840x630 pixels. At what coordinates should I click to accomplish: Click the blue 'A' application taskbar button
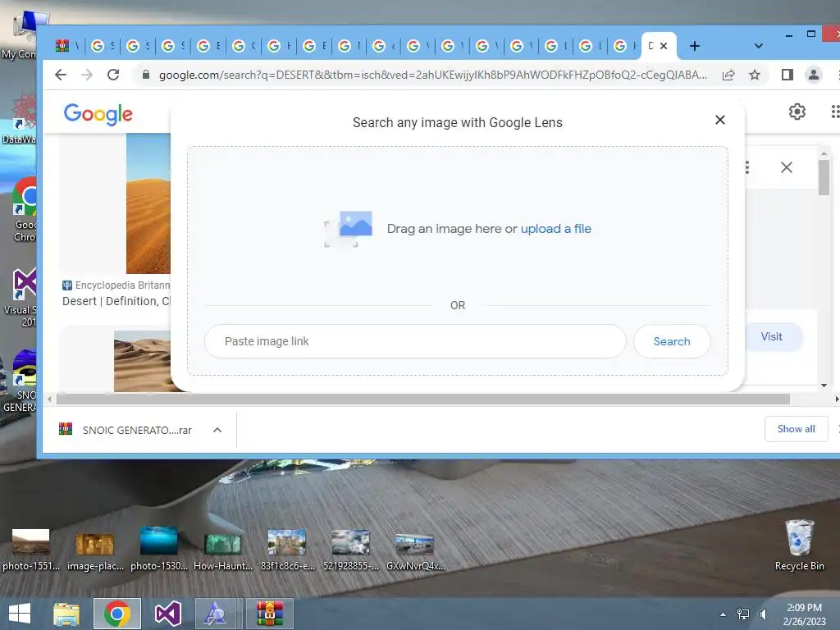(x=216, y=614)
